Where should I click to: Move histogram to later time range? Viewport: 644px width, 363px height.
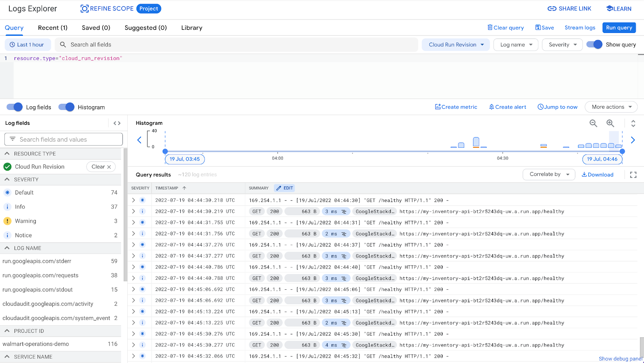coord(633,140)
